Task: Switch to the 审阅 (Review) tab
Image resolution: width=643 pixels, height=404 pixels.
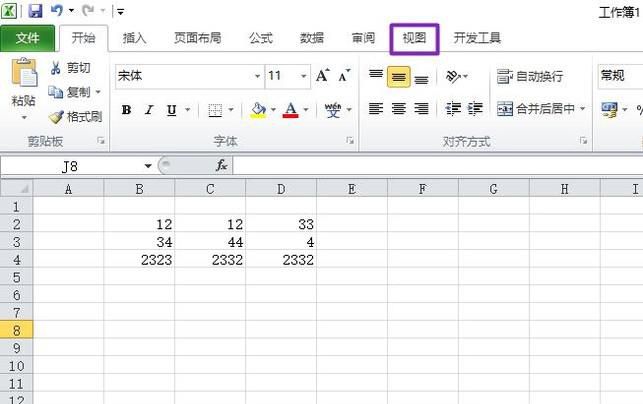Action: coord(363,38)
